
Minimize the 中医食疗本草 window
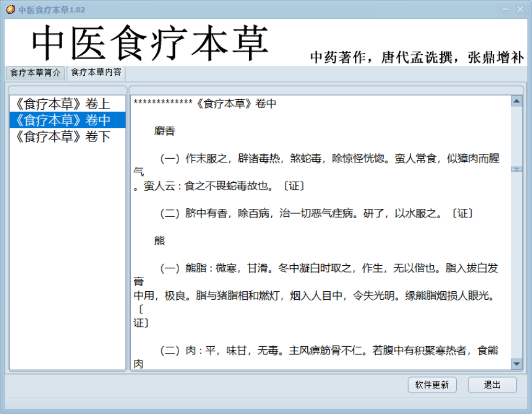point(505,9)
